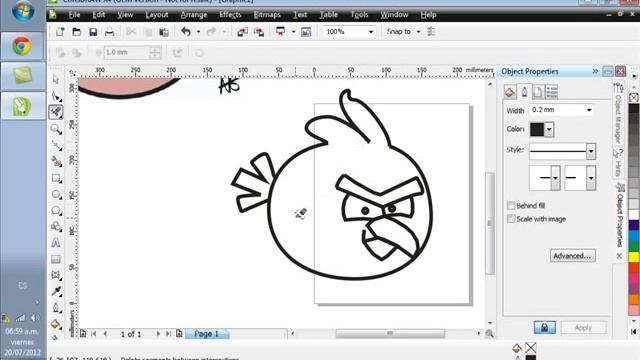Open the Snap to dropdown
The width and height of the screenshot is (640, 360).
418,32
